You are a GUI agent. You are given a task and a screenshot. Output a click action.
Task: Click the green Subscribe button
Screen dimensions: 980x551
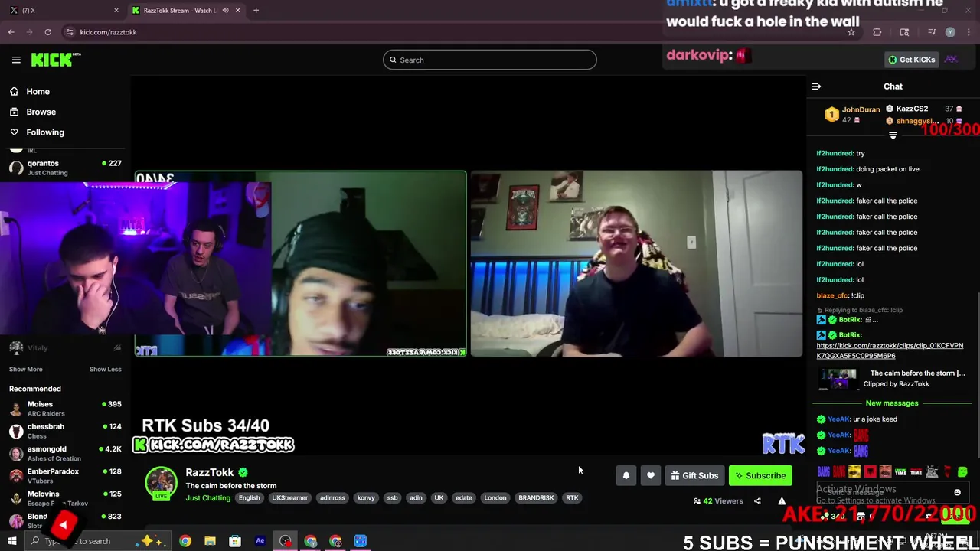click(760, 475)
